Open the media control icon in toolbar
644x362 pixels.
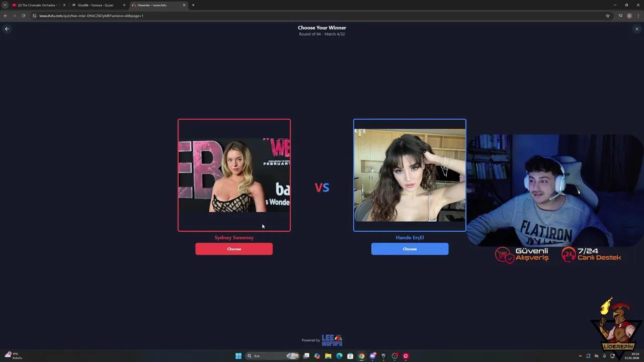(x=620, y=16)
